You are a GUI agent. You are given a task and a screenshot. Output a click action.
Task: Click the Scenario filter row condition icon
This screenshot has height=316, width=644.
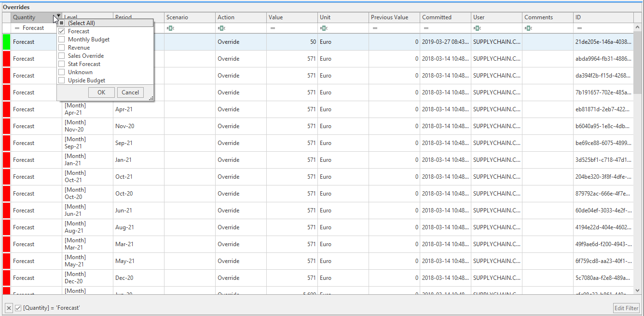click(x=170, y=28)
